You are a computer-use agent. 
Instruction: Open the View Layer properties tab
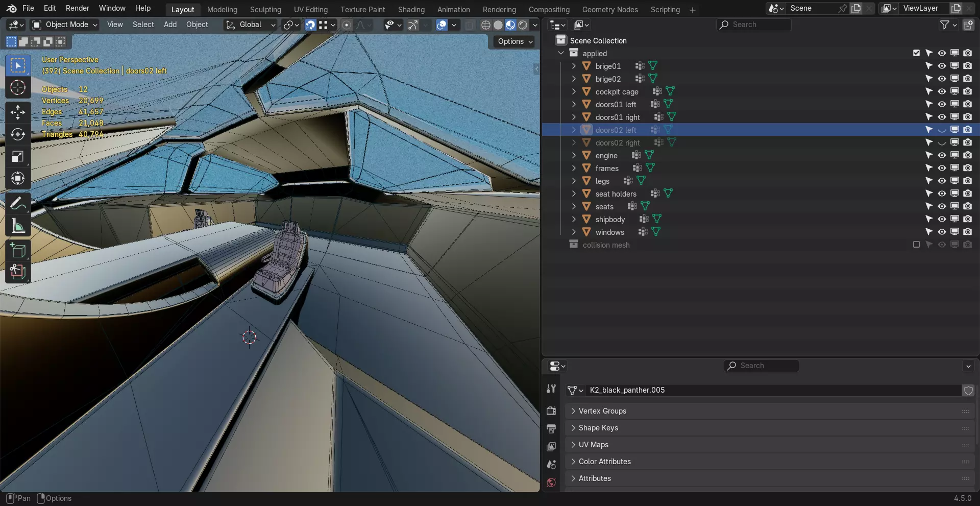(551, 446)
